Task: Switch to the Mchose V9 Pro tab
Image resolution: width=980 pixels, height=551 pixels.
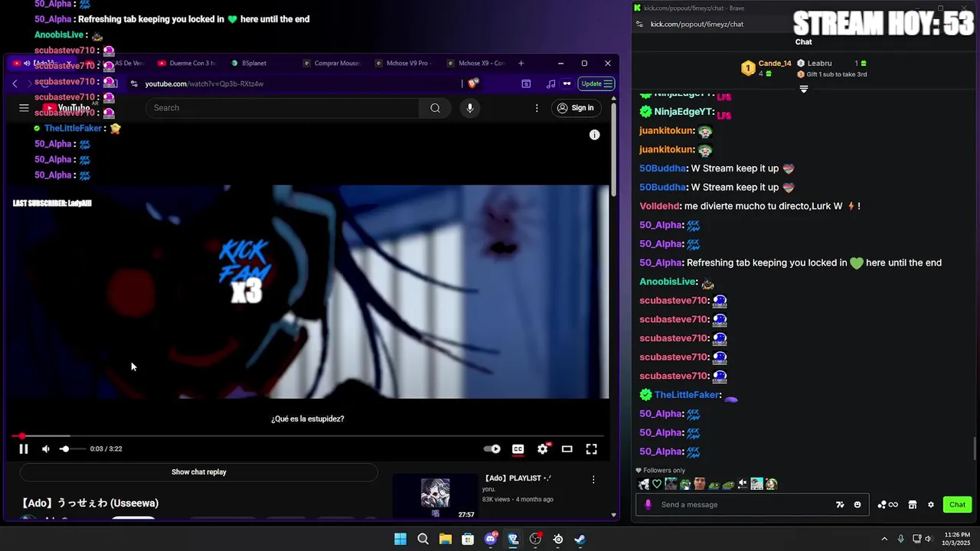Action: click(403, 63)
